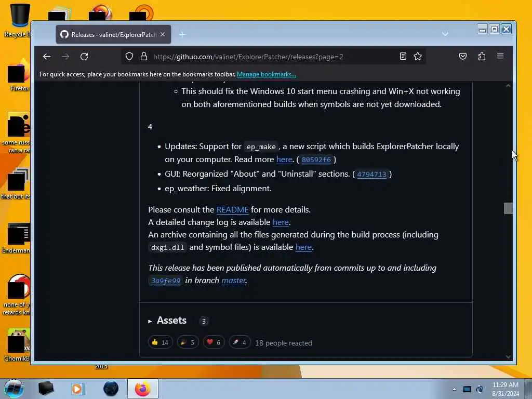The width and height of the screenshot is (532, 399).
Task: Open commit link 80592f6
Action: [316, 160]
